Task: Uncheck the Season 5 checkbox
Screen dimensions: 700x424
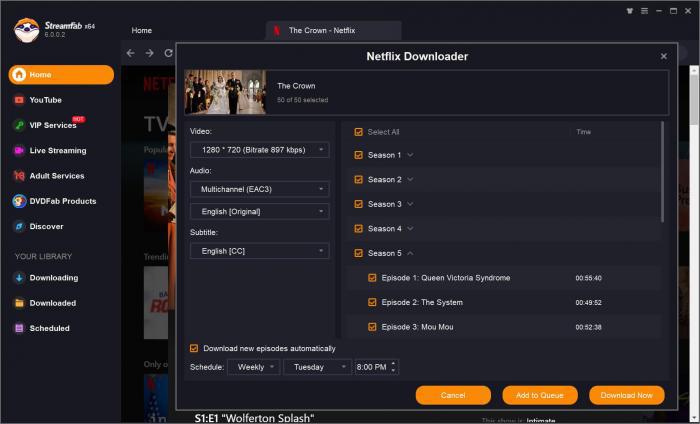Action: pos(358,253)
